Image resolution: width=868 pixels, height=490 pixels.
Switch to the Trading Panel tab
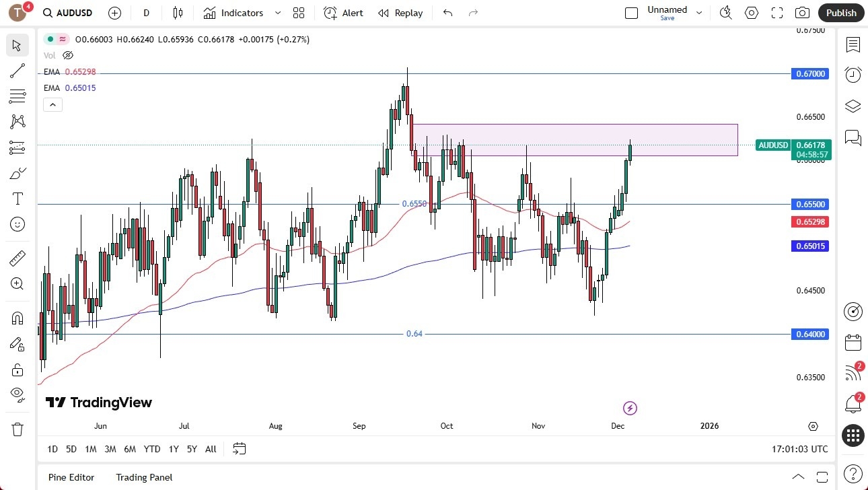pyautogui.click(x=144, y=477)
